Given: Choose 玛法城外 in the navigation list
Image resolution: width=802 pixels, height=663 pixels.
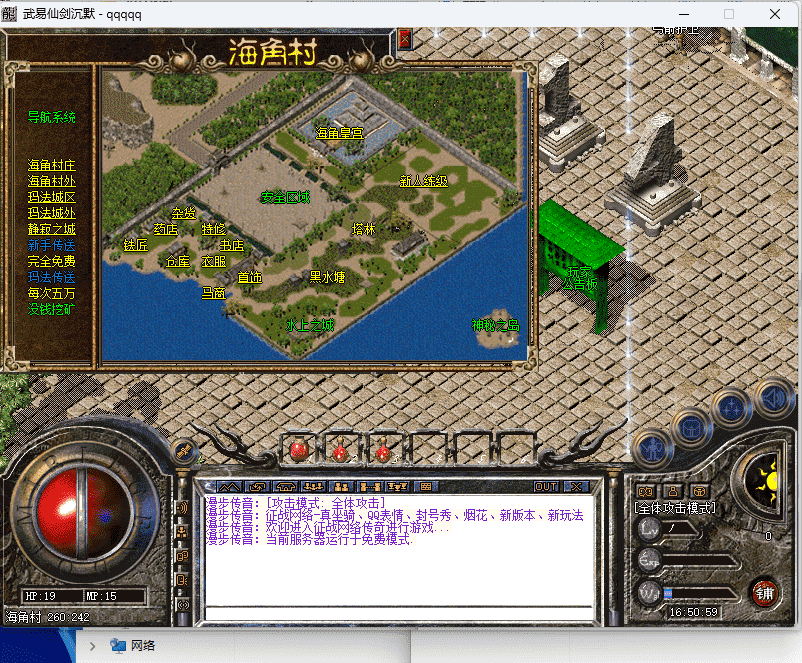Looking at the screenshot, I should pos(52,213).
